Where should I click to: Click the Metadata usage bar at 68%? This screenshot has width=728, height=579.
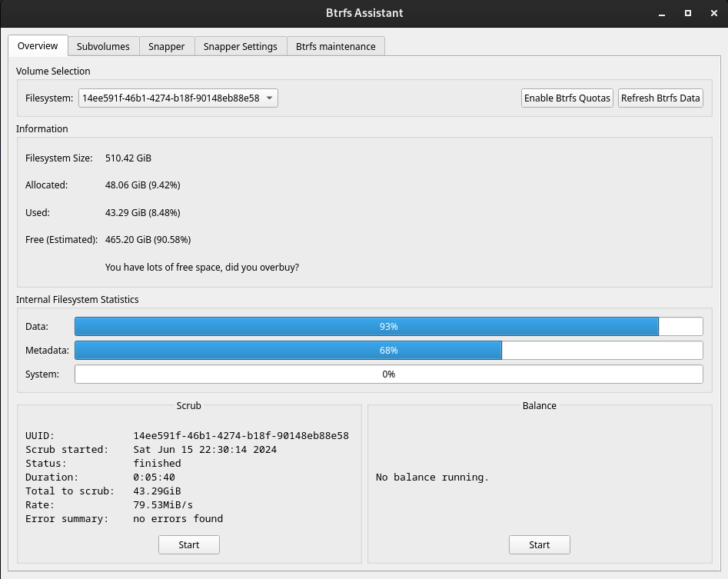click(x=389, y=350)
